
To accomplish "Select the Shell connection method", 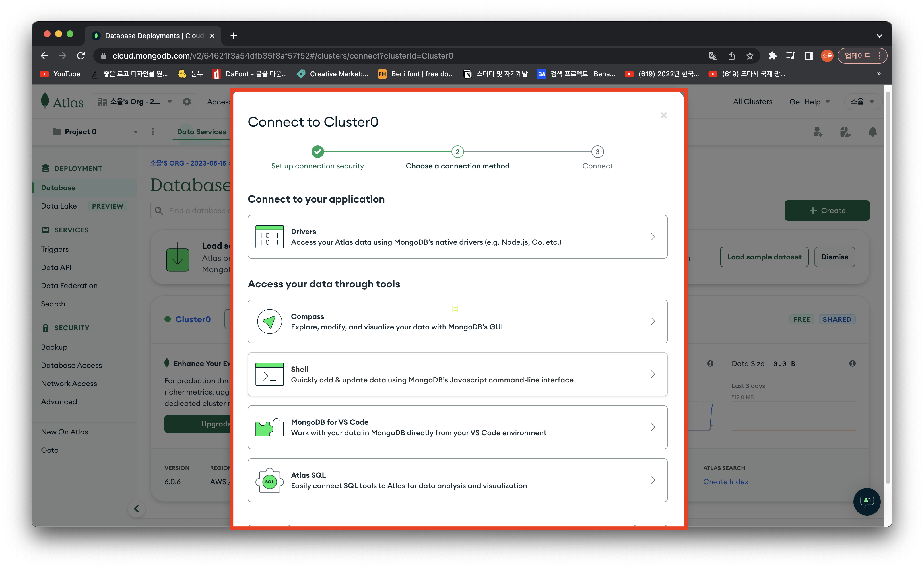I will pos(457,374).
